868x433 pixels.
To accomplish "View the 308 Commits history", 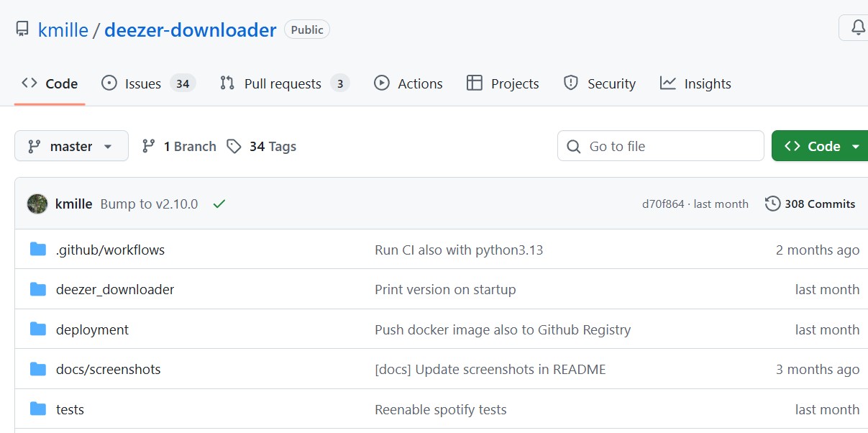I will pos(810,204).
